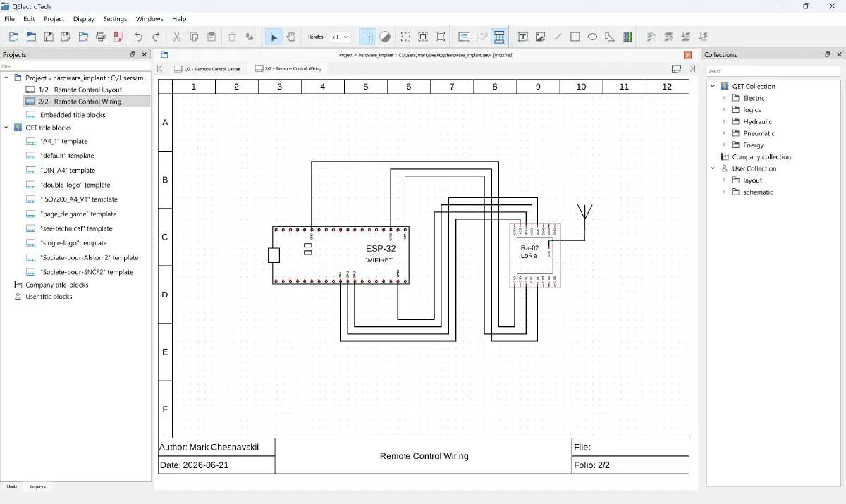Viewport: 846px width, 504px height.
Task: Select the hand move-view tool
Action: click(x=291, y=37)
